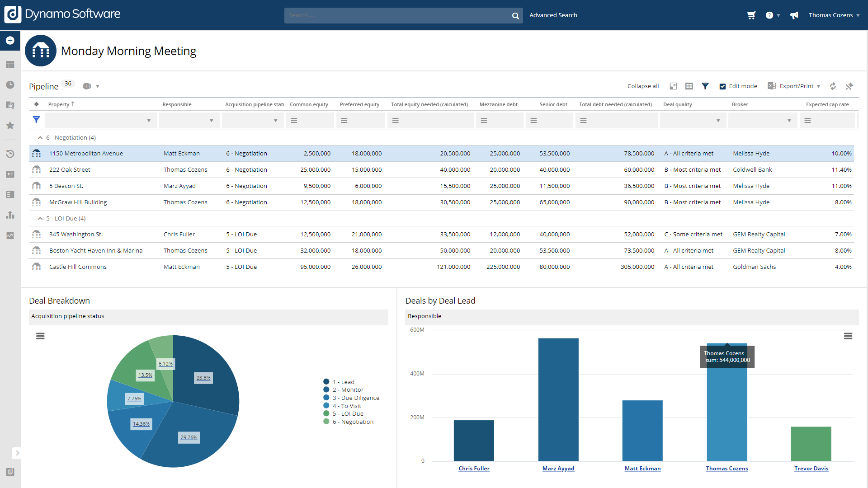Expand the Pipeline widget to full screen
The width and height of the screenshot is (868, 488).
click(x=673, y=86)
